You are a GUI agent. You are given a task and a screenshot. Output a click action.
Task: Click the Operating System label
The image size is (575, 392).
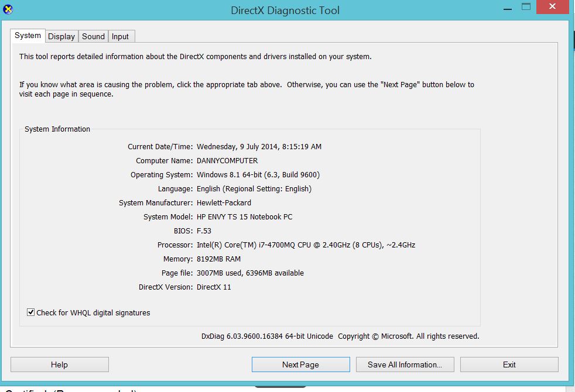(162, 175)
